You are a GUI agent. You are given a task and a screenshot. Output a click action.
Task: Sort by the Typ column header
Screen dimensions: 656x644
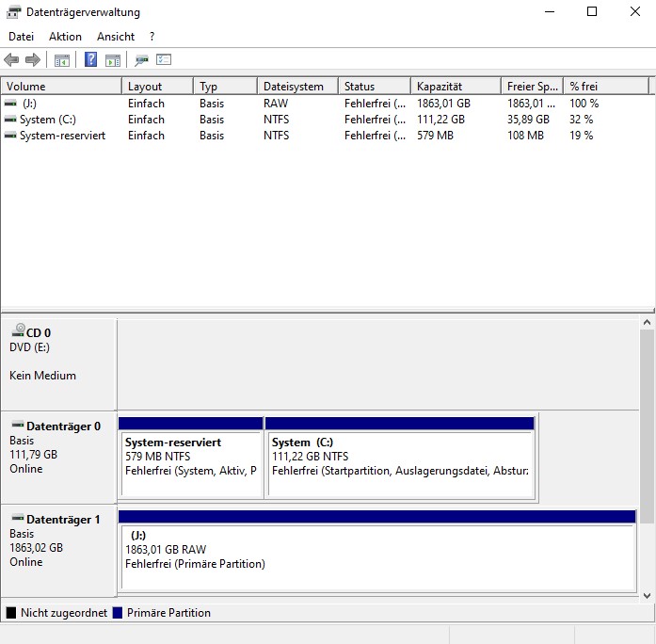click(226, 87)
